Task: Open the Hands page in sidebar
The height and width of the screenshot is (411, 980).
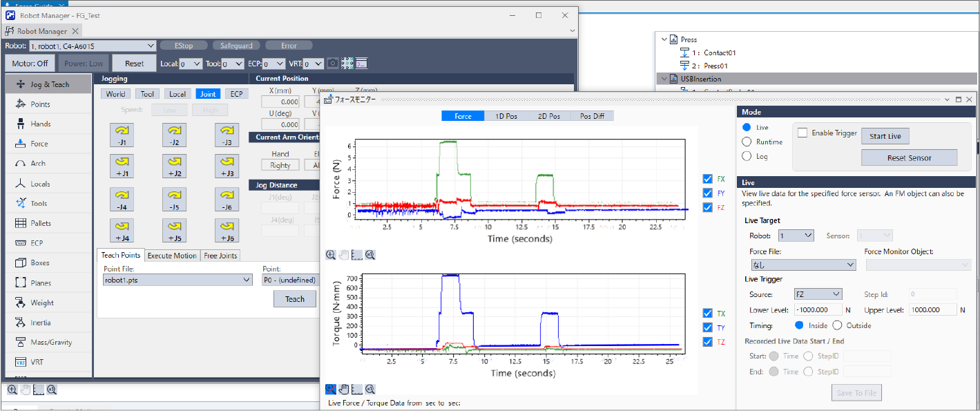Action: coord(40,124)
